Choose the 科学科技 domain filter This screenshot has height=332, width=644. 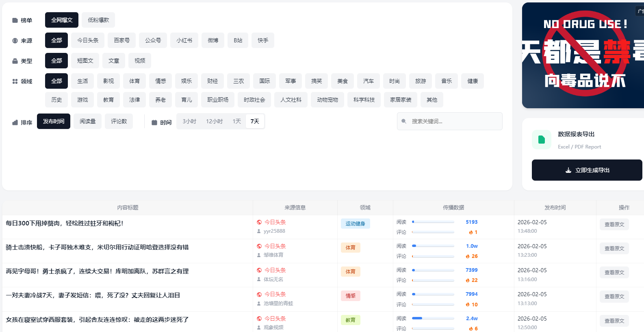(364, 100)
